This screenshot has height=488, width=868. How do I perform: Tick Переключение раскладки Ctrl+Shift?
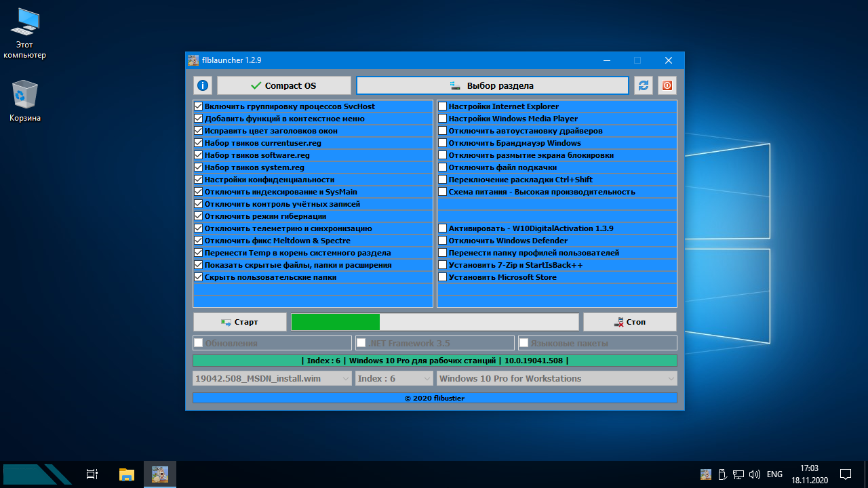point(443,180)
